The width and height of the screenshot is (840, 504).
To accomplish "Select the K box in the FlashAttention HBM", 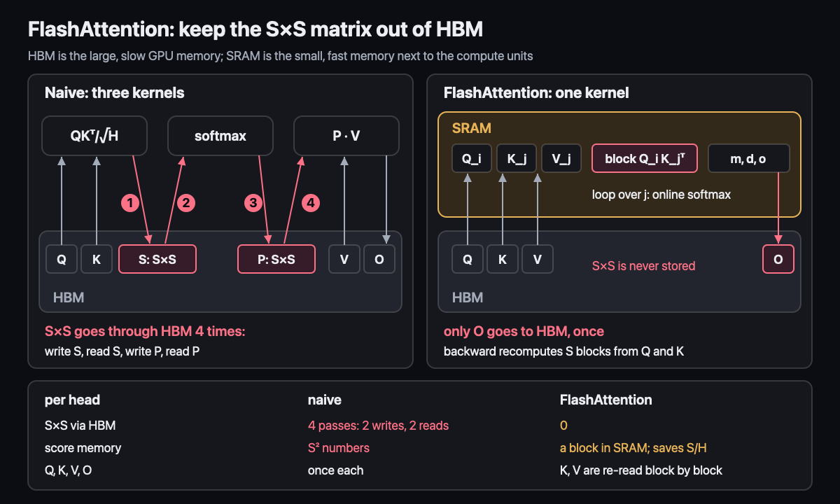I will point(503,259).
